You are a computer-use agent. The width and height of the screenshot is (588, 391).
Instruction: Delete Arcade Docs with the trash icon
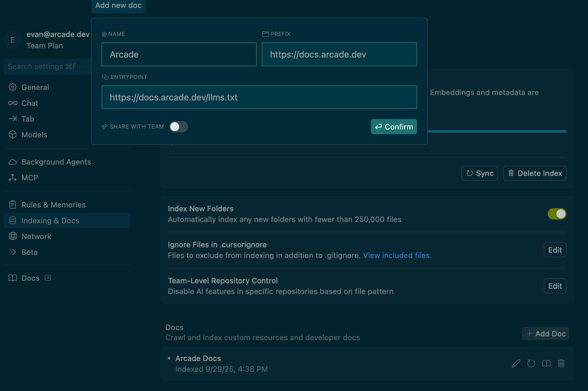tap(561, 364)
